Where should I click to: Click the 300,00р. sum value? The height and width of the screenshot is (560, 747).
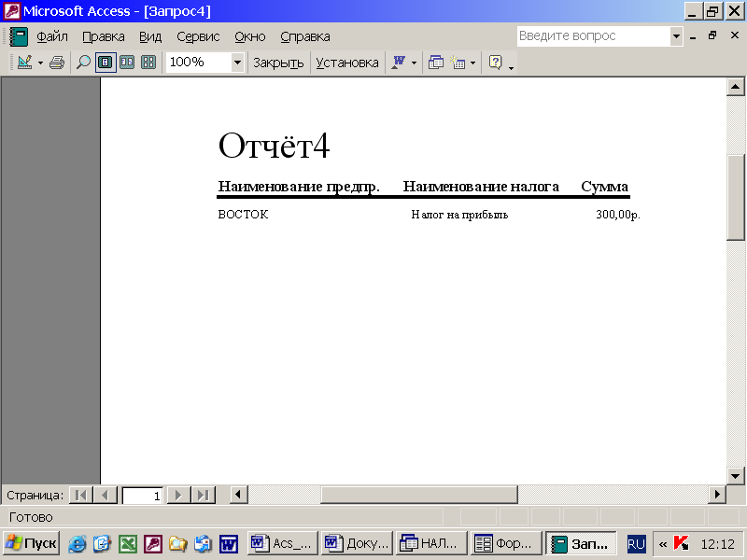[x=618, y=215]
